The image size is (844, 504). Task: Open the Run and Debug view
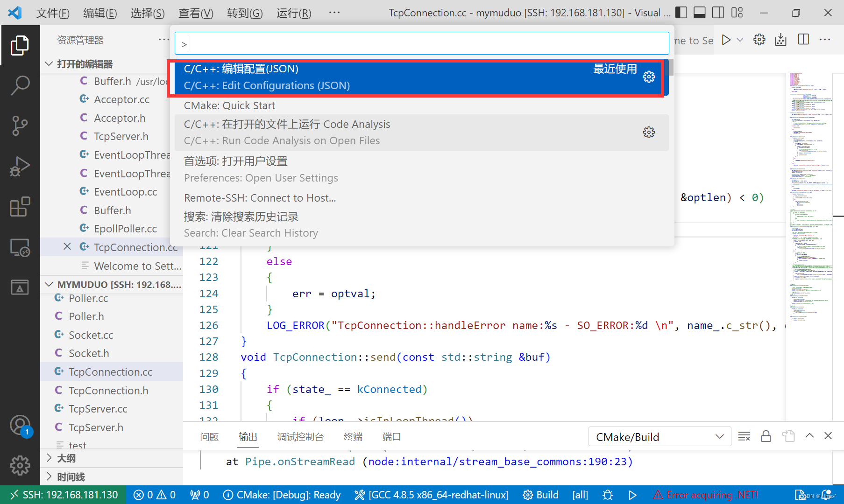coord(20,166)
